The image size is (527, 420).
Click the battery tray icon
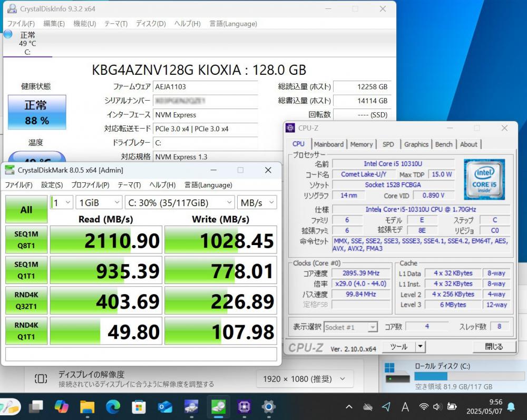(x=452, y=407)
